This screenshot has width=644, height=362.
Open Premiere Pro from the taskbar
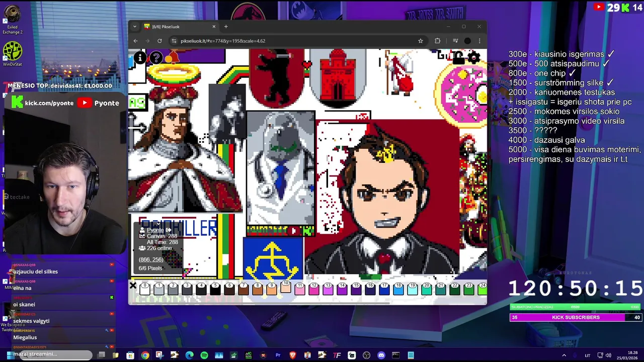pos(278,355)
